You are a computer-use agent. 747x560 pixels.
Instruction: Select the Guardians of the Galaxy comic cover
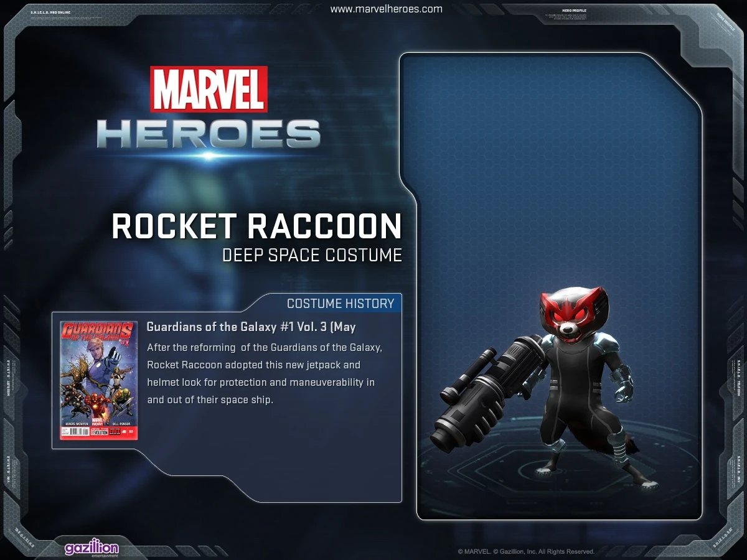99,381
